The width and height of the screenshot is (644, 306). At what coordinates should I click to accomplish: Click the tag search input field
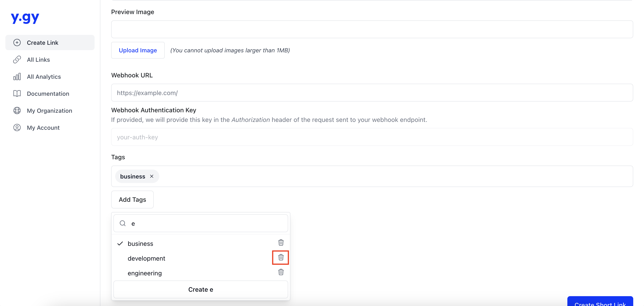point(201,223)
